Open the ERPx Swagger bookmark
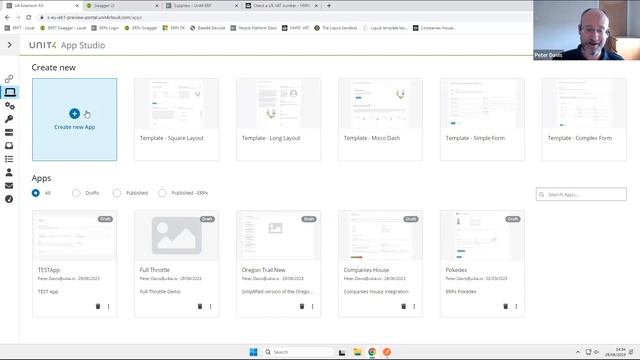This screenshot has height=360, width=640. click(141, 28)
